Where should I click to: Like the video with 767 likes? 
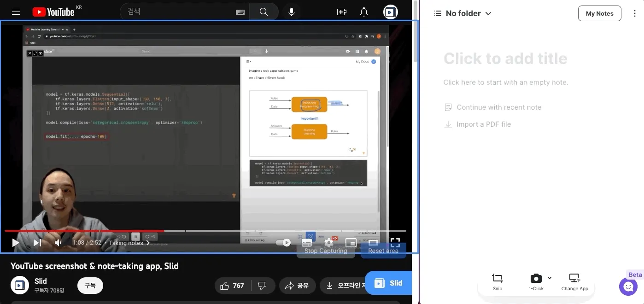[x=233, y=286]
